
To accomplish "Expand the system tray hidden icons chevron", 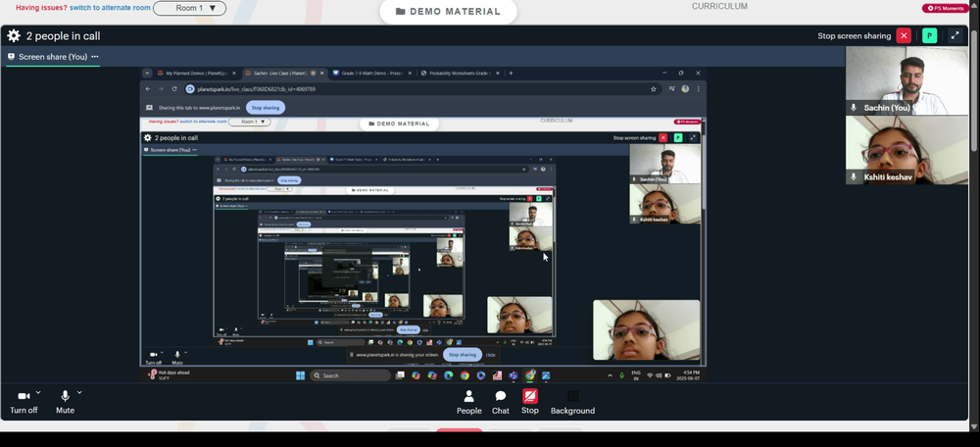I will point(610,375).
